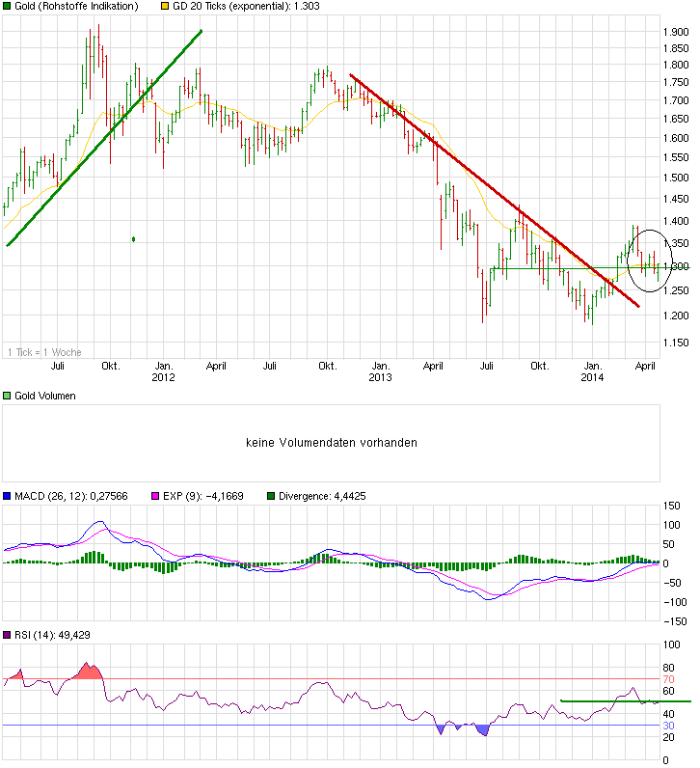Click the 1.650 price axis label
Screen dimensions: 700x768
pyautogui.click(x=676, y=119)
